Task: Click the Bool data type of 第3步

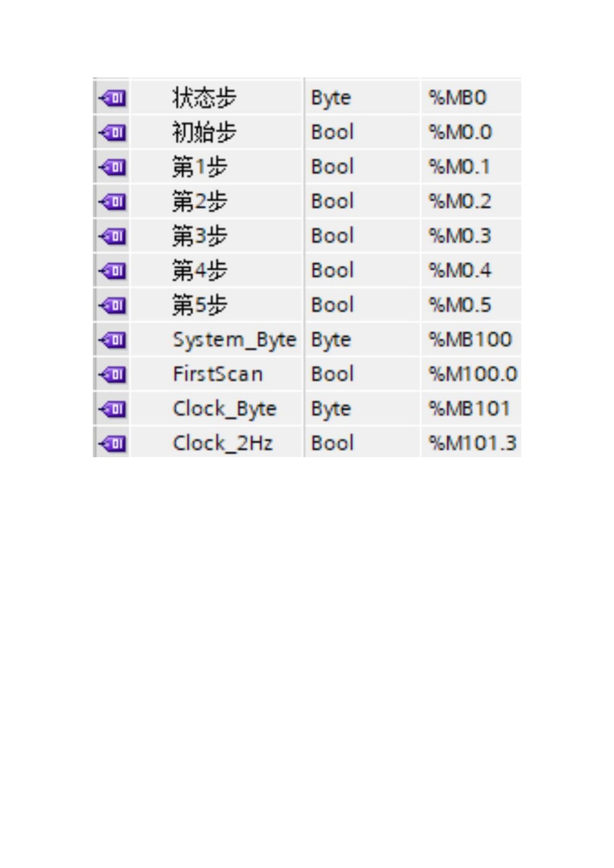Action: [333, 236]
